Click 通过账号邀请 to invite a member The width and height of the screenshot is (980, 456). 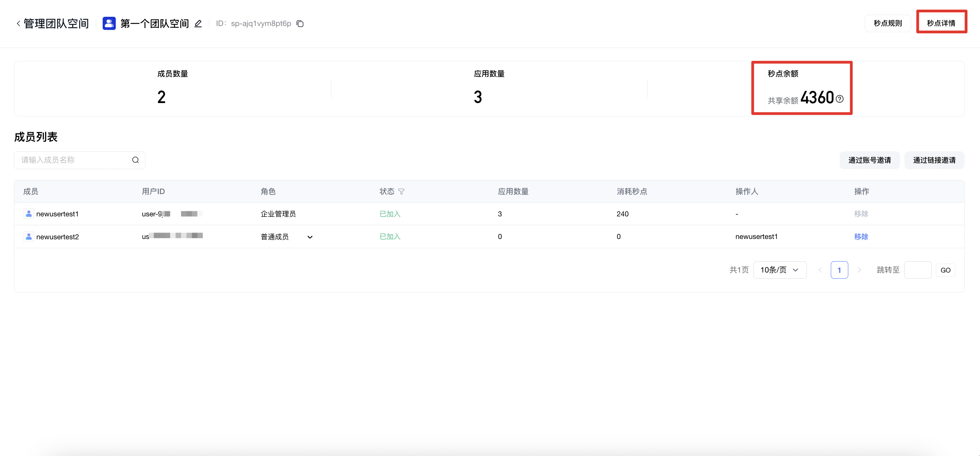click(x=869, y=160)
